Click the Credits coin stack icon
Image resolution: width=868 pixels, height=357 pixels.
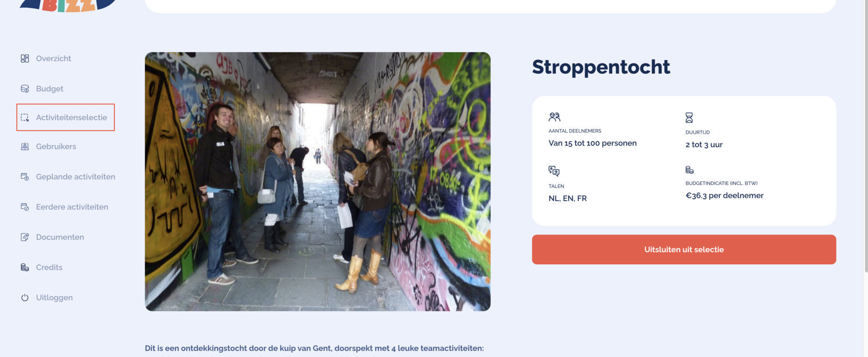click(25, 267)
